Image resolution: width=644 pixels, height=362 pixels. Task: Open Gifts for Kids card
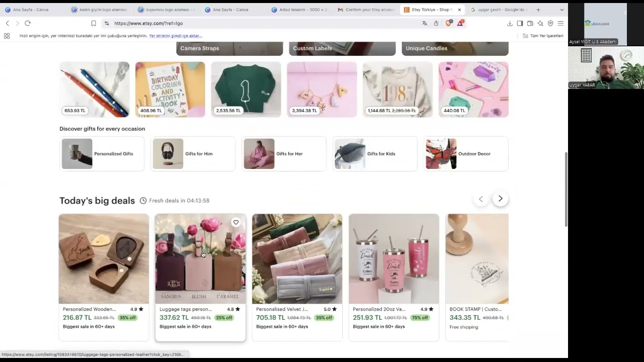point(375,154)
